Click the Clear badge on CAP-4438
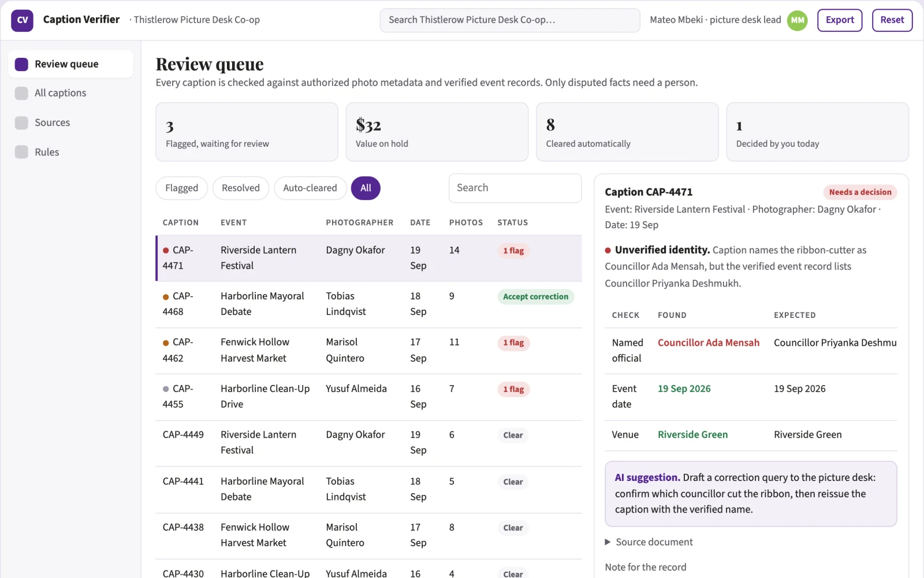 click(513, 528)
